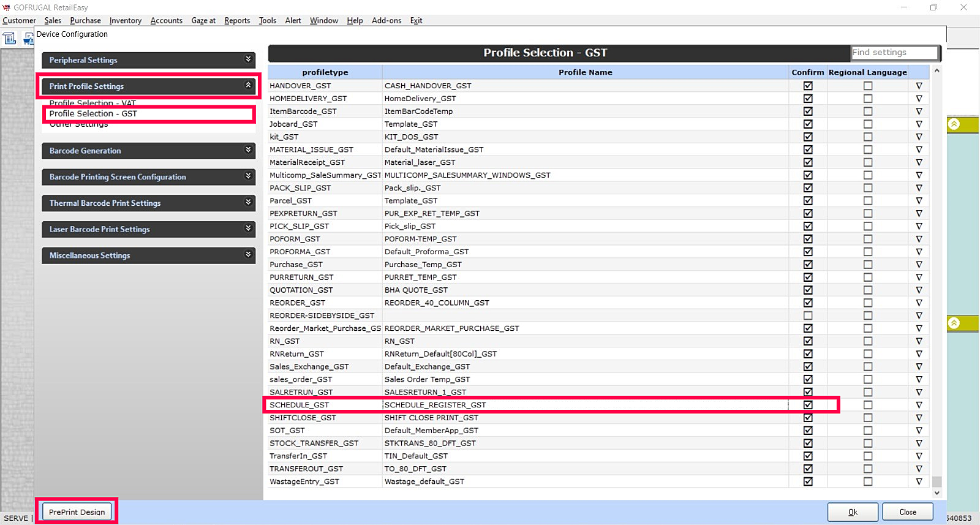Viewport: 980px width, 525px height.
Task: Open the Sales menu
Action: tap(53, 20)
